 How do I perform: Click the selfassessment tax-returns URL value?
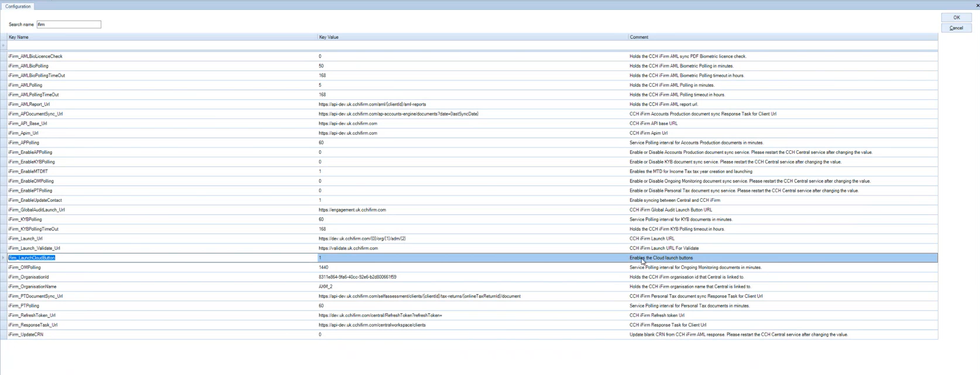(x=420, y=296)
